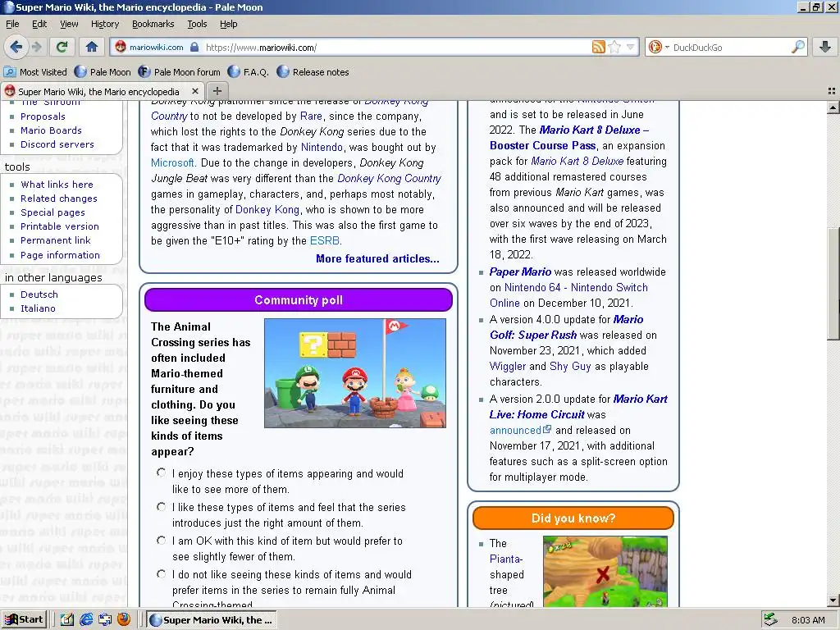Follow the Paper Mario news link
The width and height of the screenshot is (840, 630).
[x=520, y=272]
